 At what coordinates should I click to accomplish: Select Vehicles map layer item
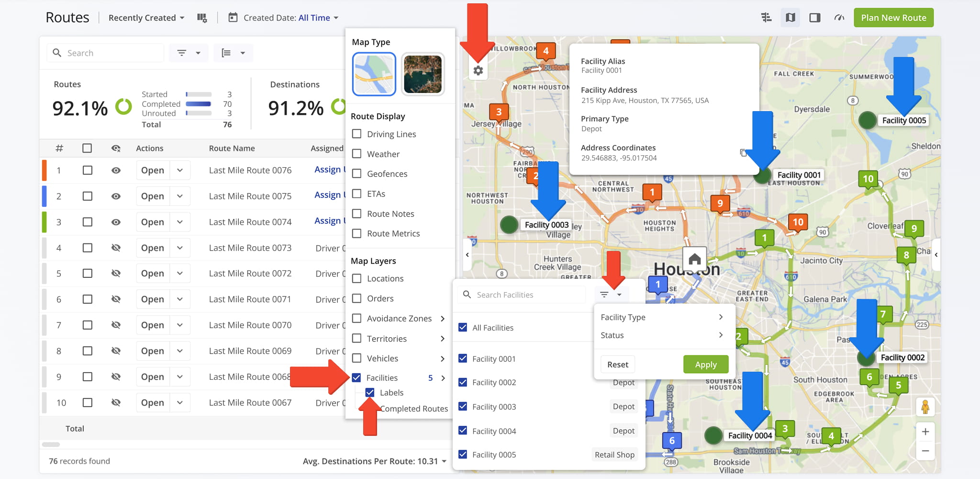tap(382, 358)
